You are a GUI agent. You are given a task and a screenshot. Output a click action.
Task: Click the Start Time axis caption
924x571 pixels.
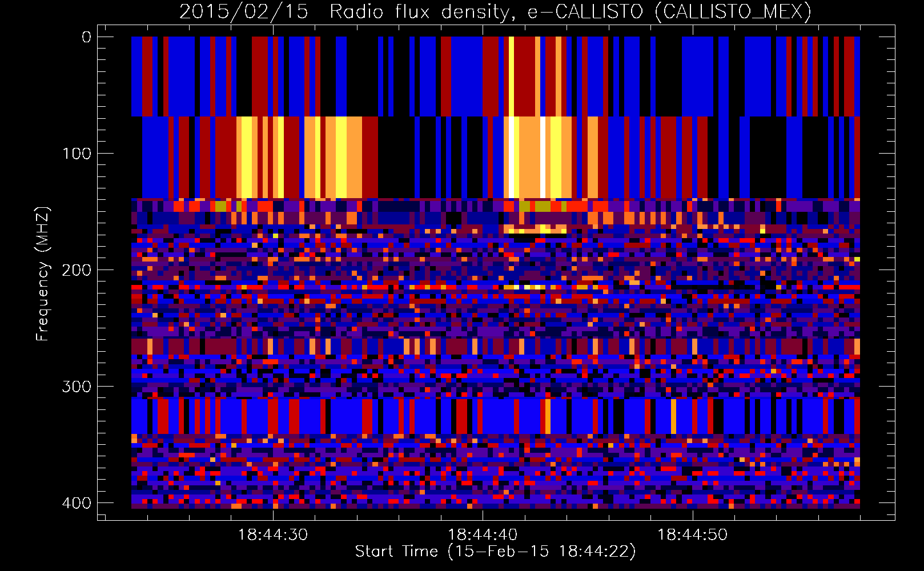495,552
